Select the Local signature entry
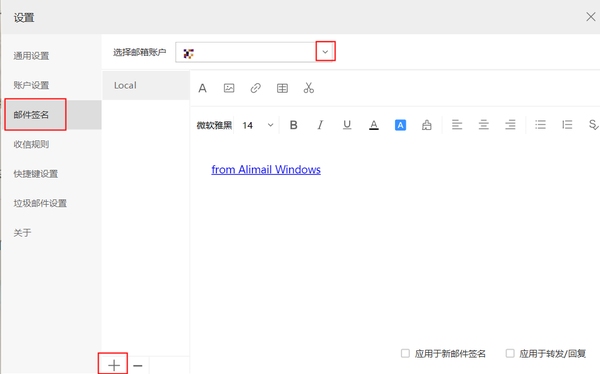The height and width of the screenshot is (374, 600). tap(146, 85)
